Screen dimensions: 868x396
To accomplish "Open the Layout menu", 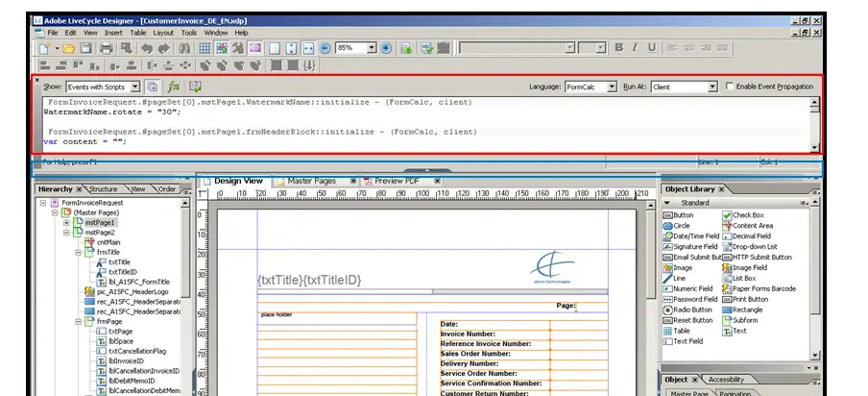I will pos(163,33).
